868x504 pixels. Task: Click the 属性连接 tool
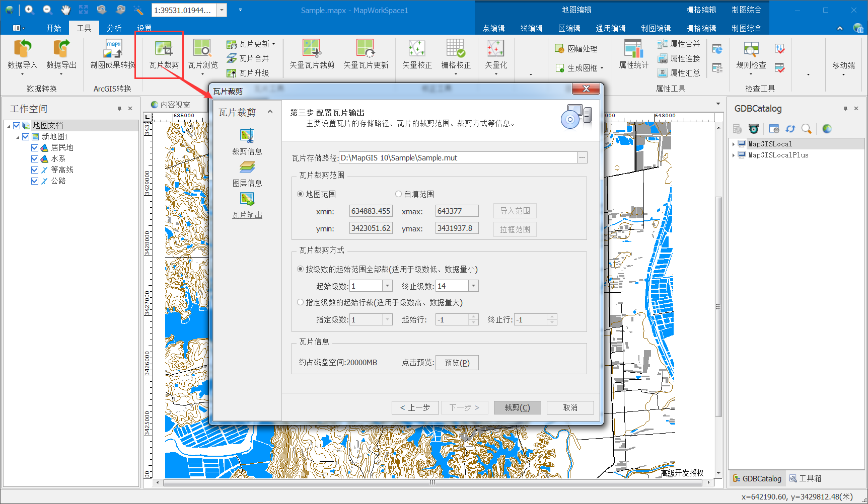pyautogui.click(x=679, y=58)
